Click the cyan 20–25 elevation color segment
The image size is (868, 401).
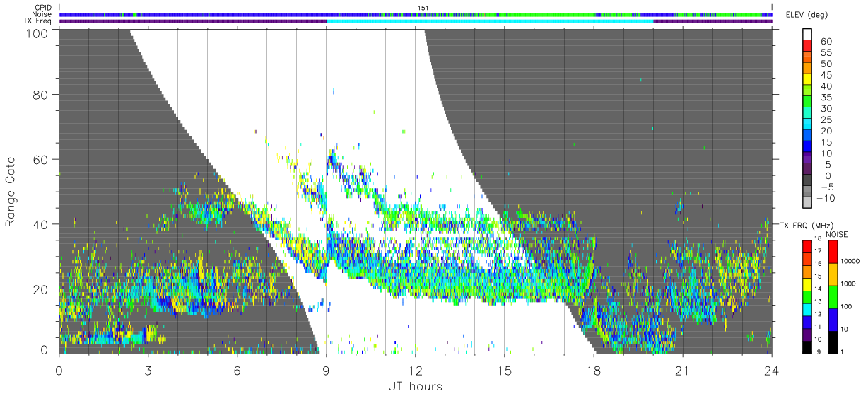807,125
